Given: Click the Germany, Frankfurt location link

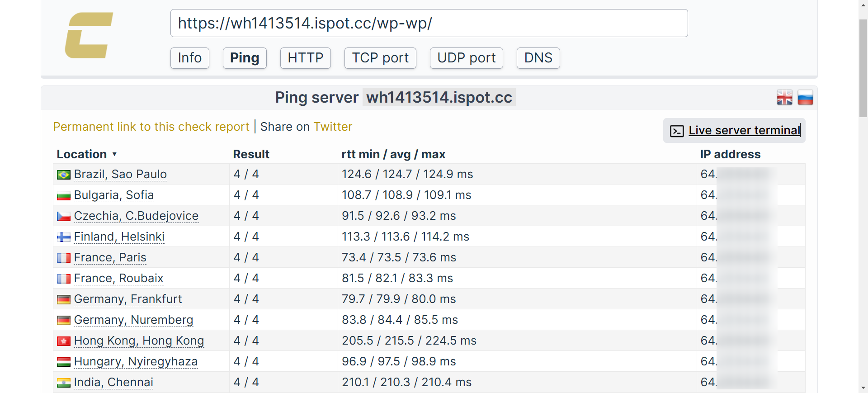Looking at the screenshot, I should pos(127,299).
